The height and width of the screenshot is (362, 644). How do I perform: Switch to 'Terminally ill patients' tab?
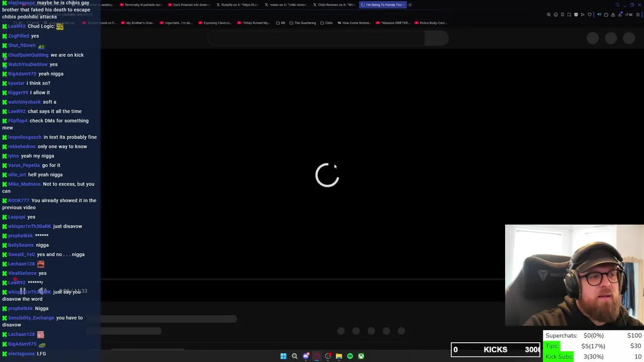[x=140, y=5]
